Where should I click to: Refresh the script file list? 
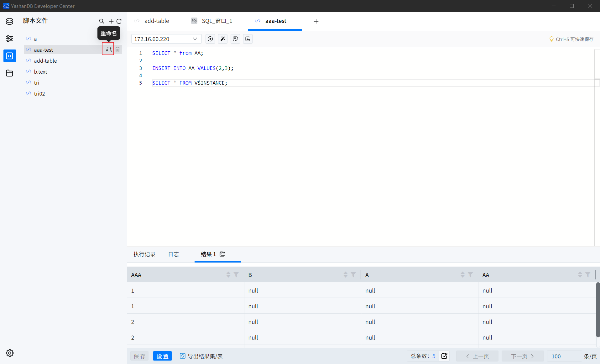coord(119,21)
